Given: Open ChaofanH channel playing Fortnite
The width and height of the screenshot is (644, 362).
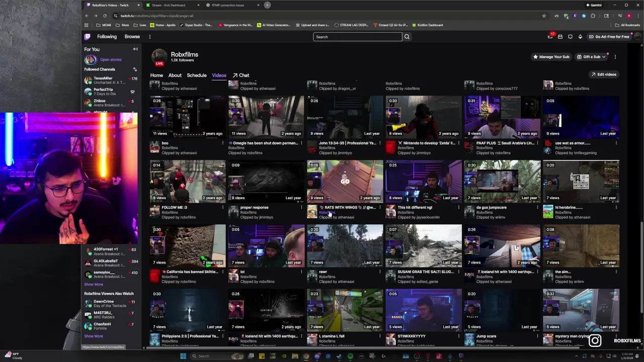Looking at the screenshot, I should tap(111, 326).
